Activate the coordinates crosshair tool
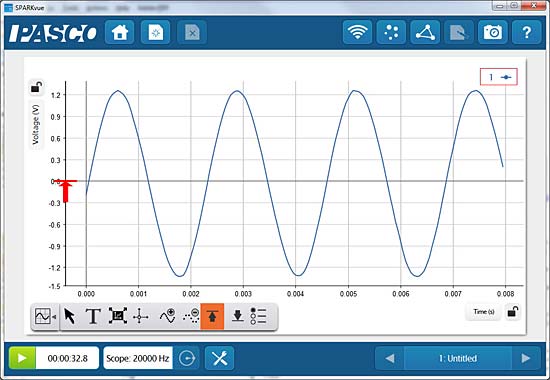This screenshot has width=550, height=380. [x=141, y=317]
